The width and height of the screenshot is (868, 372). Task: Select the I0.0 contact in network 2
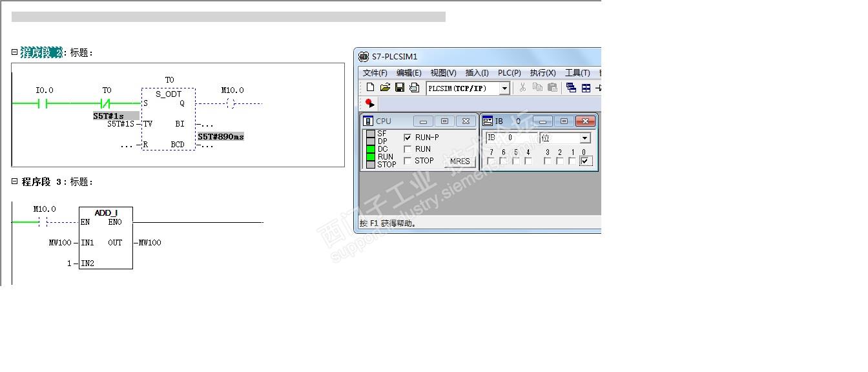click(x=44, y=103)
